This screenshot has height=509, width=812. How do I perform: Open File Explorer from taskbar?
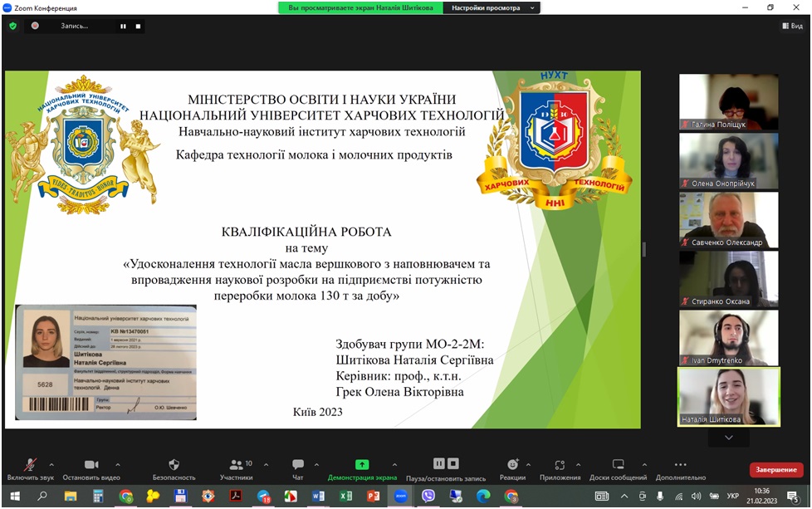(71, 496)
